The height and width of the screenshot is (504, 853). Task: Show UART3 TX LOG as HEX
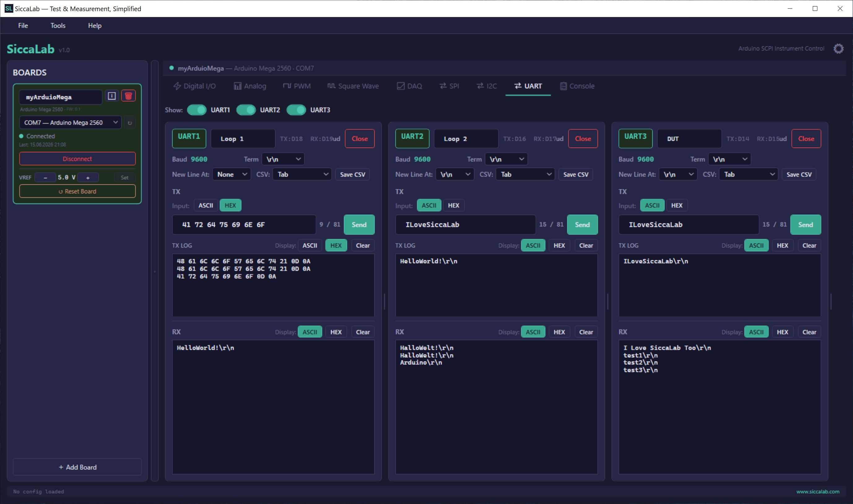pyautogui.click(x=782, y=246)
